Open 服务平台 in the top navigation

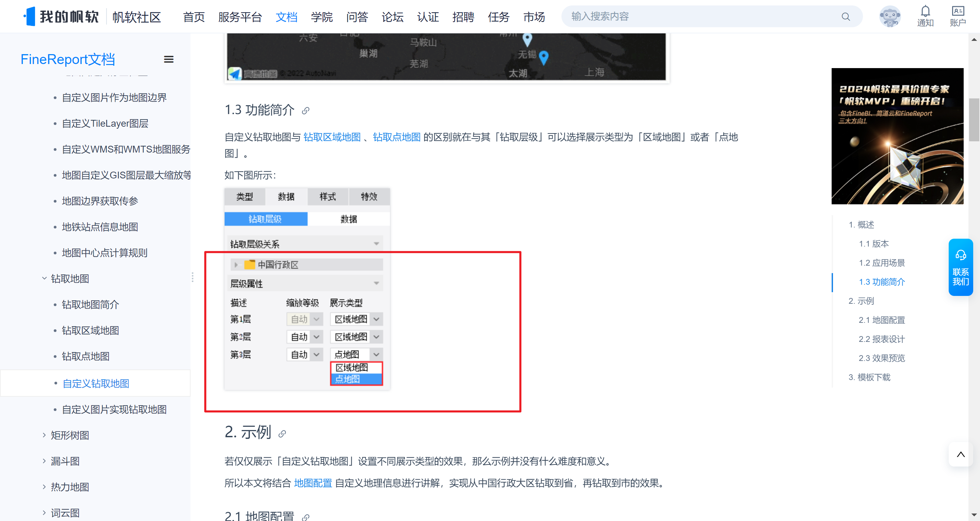pyautogui.click(x=240, y=17)
